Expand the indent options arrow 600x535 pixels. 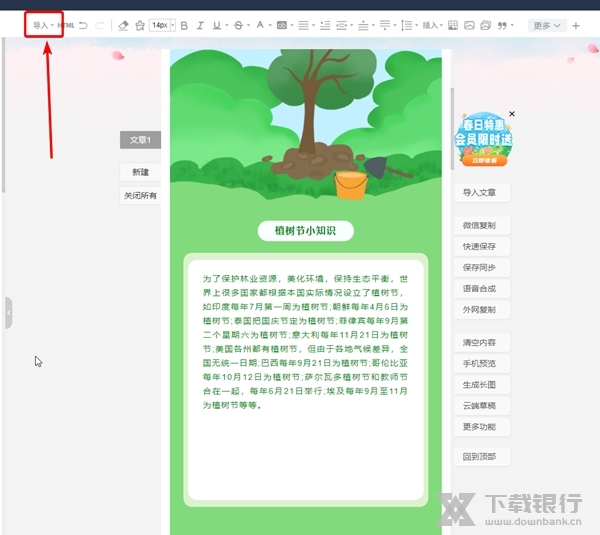click(x=351, y=25)
